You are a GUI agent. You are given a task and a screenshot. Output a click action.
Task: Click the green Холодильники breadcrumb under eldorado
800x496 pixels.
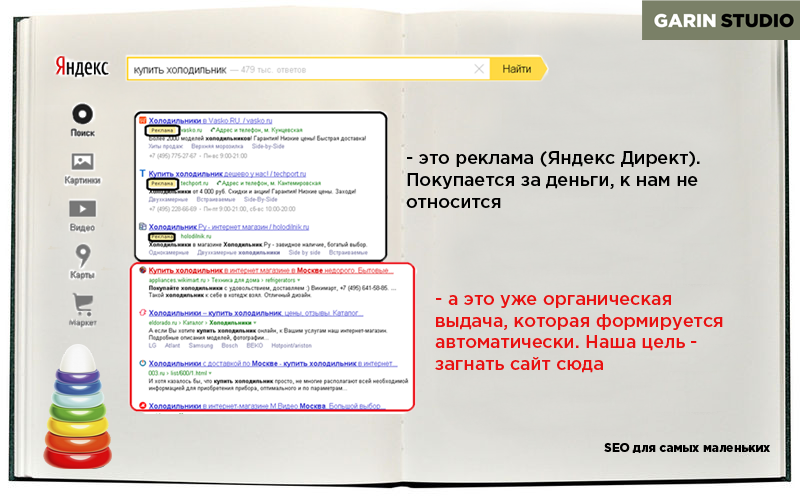[230, 323]
